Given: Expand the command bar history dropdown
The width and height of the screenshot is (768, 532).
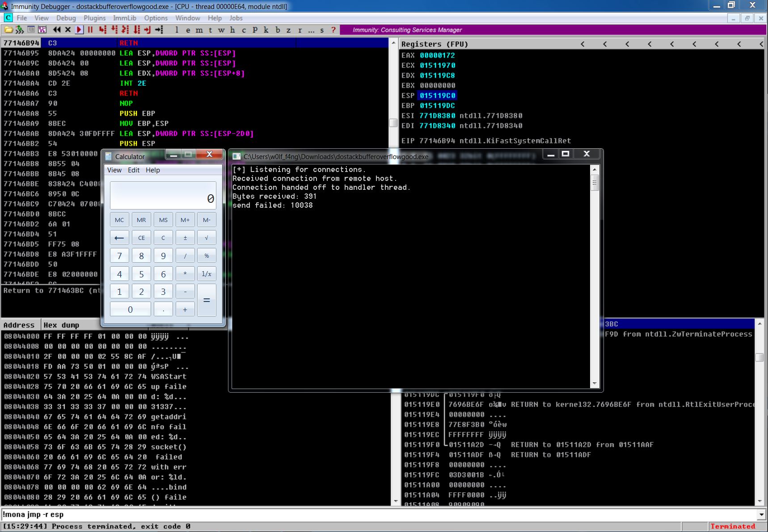Looking at the screenshot, I should pyautogui.click(x=761, y=515).
